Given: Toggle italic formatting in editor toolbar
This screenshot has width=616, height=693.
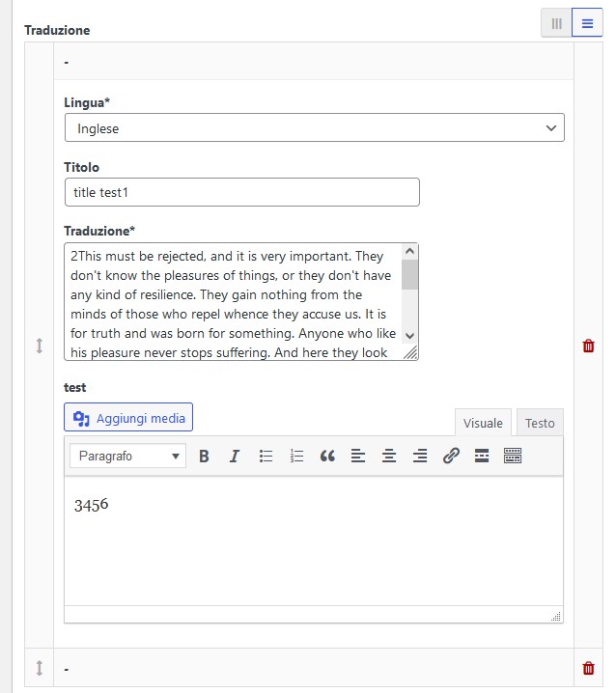Looking at the screenshot, I should [x=235, y=456].
